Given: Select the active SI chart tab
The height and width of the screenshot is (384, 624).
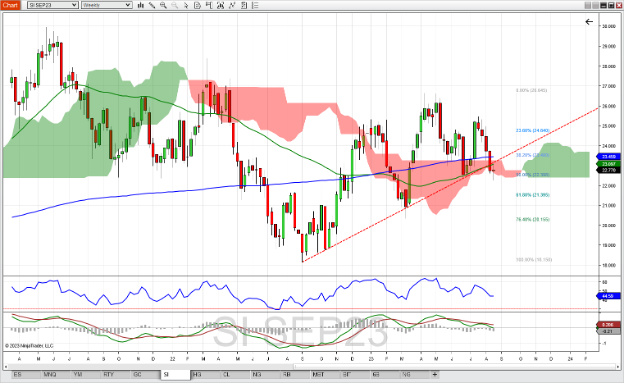Looking at the screenshot, I should click(x=176, y=374).
